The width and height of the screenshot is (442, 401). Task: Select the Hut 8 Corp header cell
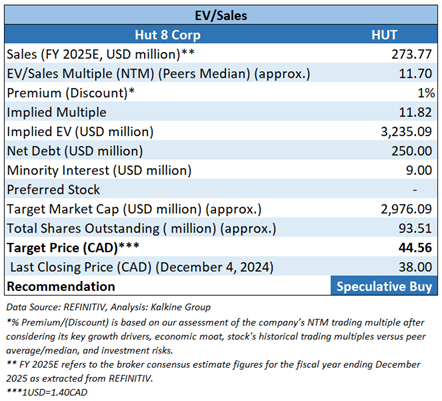tap(168, 35)
